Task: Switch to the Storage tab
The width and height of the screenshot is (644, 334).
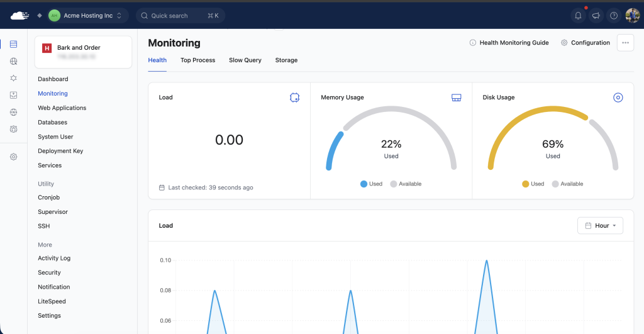Action: click(x=286, y=60)
